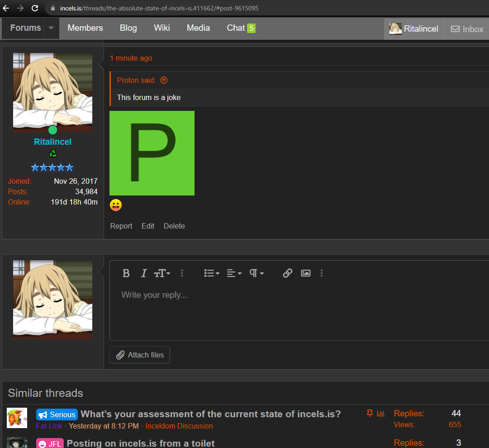This screenshot has width=489, height=448.
Task: Open the Fat Link author link
Action: (x=49, y=426)
